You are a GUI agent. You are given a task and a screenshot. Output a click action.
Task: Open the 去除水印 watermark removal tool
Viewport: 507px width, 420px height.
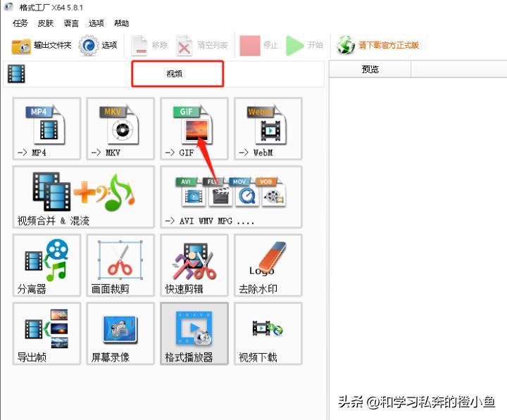(x=268, y=265)
